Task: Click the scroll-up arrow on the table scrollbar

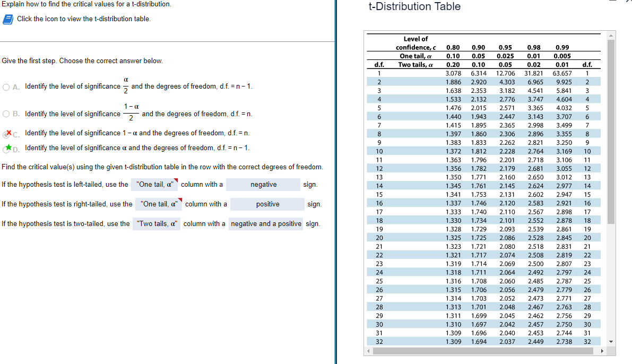Action: pyautogui.click(x=610, y=36)
